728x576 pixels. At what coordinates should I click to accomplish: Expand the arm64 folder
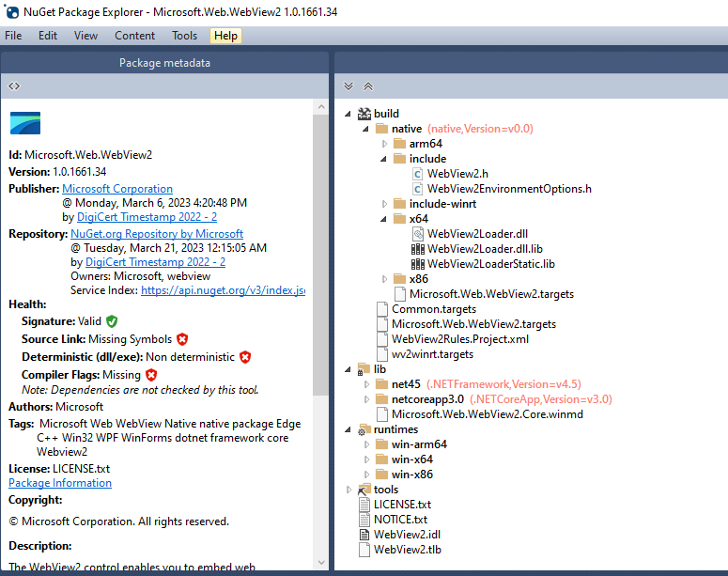tap(384, 144)
